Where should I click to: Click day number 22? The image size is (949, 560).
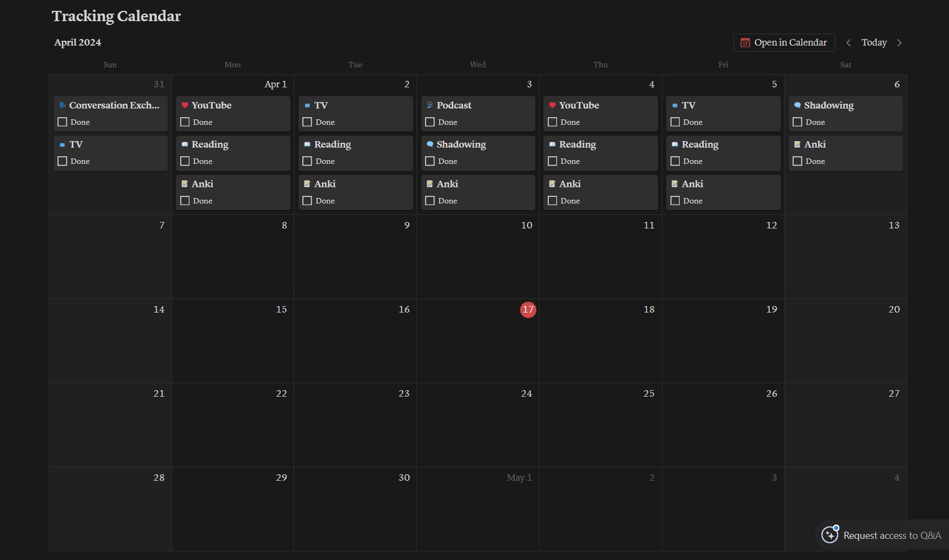click(281, 393)
